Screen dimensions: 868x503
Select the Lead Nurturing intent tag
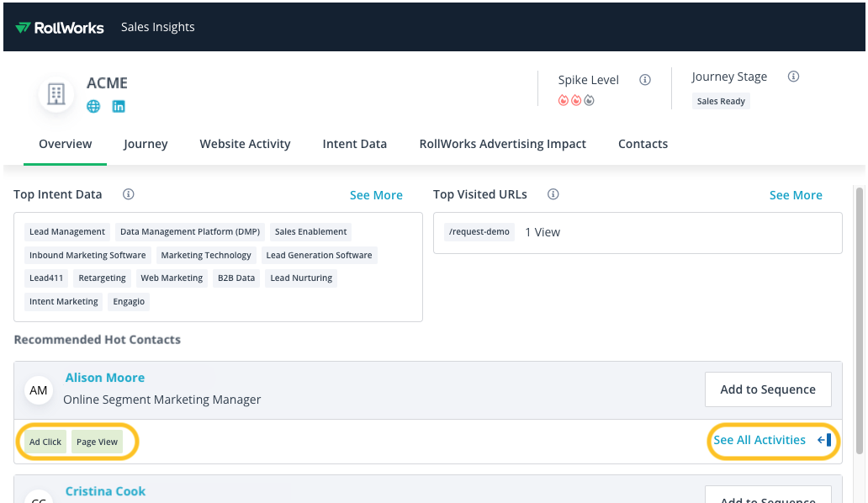tap(301, 278)
